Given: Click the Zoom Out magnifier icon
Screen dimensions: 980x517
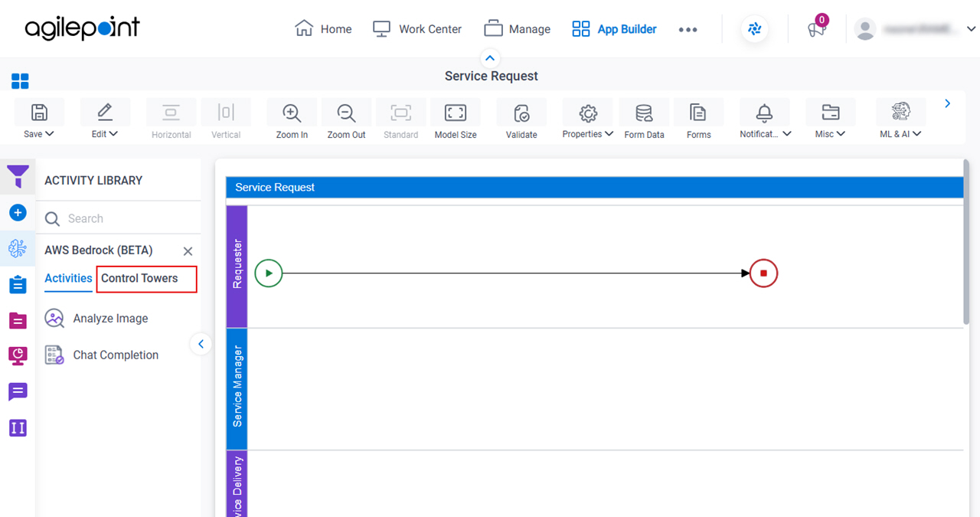Looking at the screenshot, I should (346, 113).
